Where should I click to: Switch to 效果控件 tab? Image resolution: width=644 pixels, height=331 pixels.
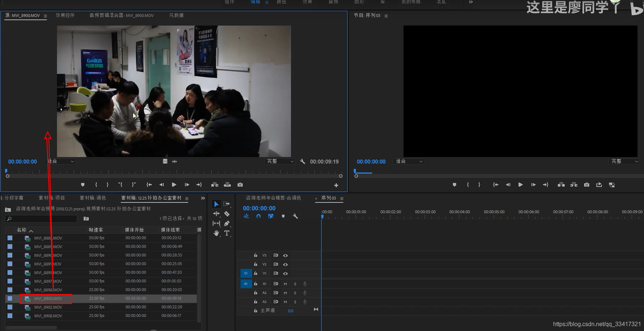pos(65,15)
